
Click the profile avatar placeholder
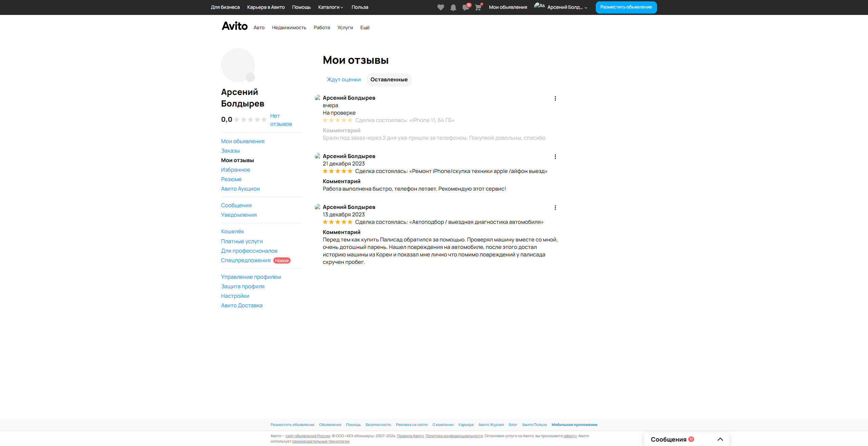point(238,65)
